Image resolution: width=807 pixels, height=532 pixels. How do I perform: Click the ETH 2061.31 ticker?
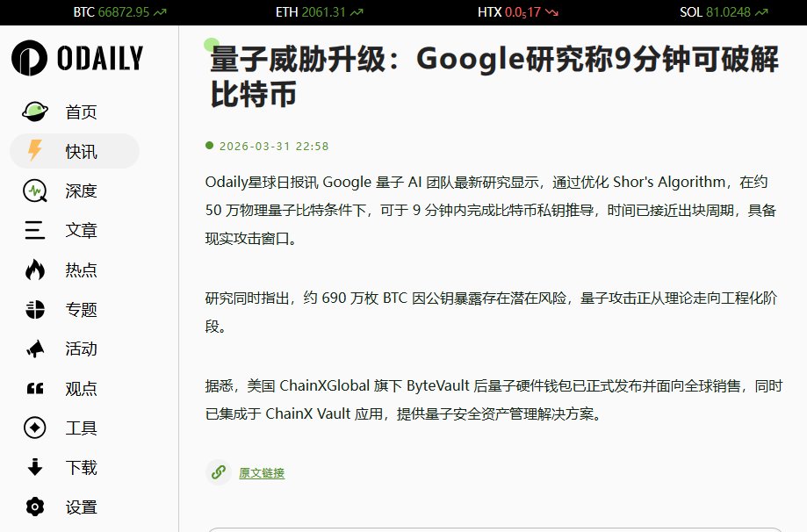[x=319, y=12]
